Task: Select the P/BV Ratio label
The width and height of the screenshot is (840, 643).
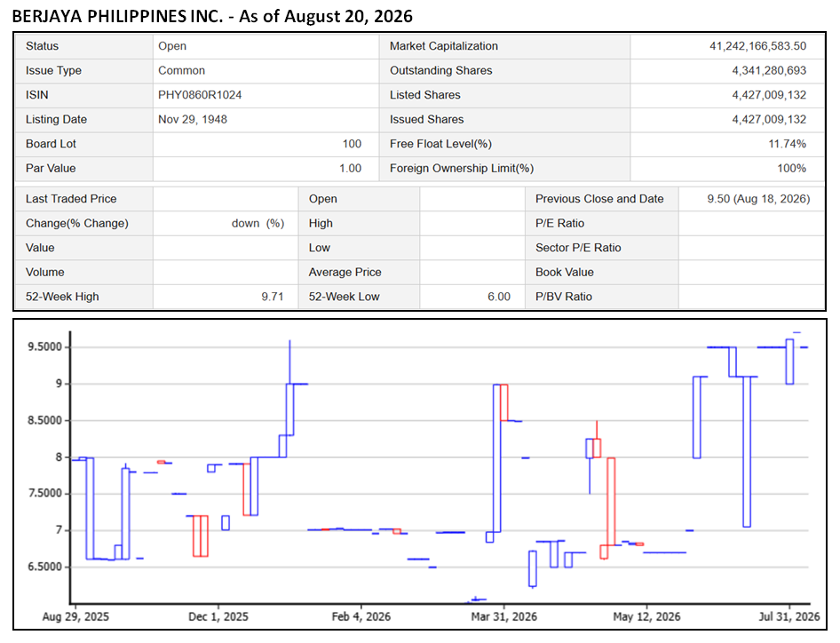Action: click(564, 297)
